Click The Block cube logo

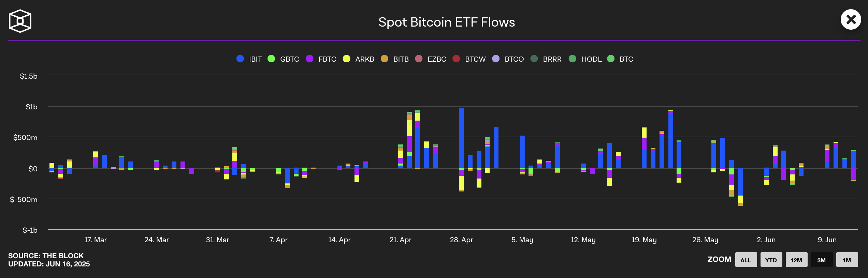pyautogui.click(x=20, y=21)
